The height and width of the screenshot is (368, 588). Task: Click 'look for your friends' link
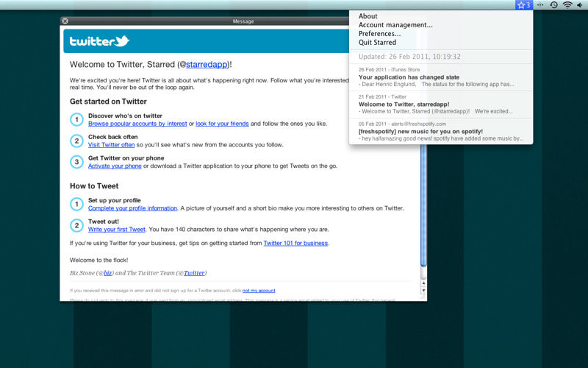point(222,124)
